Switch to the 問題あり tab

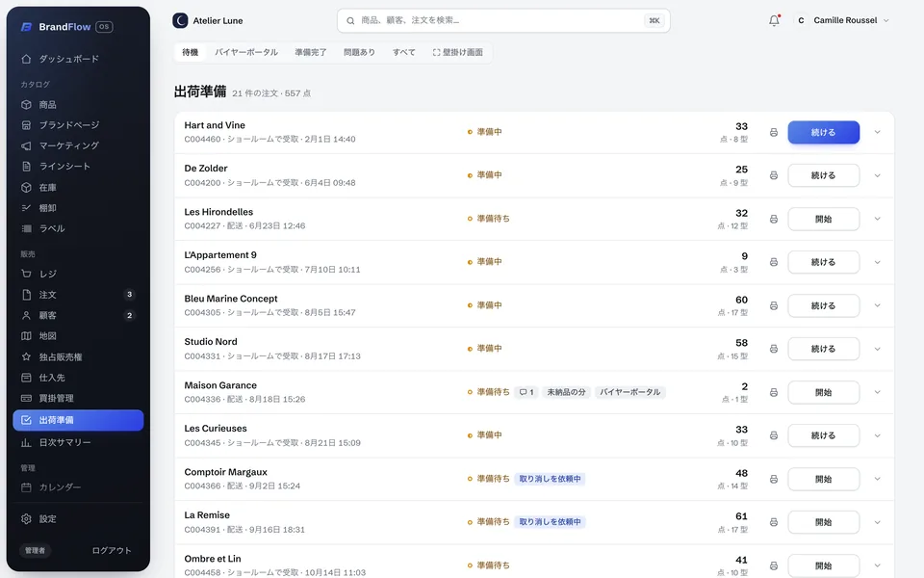click(x=359, y=52)
